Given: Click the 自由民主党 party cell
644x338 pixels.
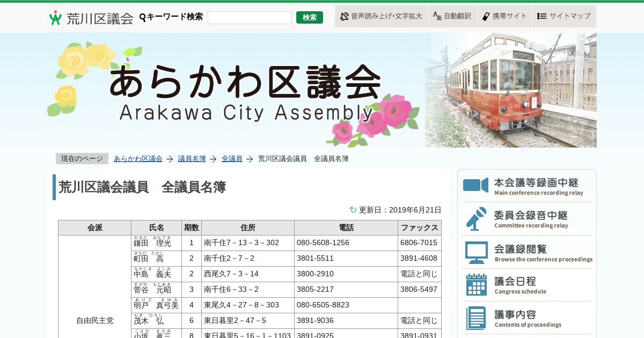Looking at the screenshot, I should tap(95, 320).
